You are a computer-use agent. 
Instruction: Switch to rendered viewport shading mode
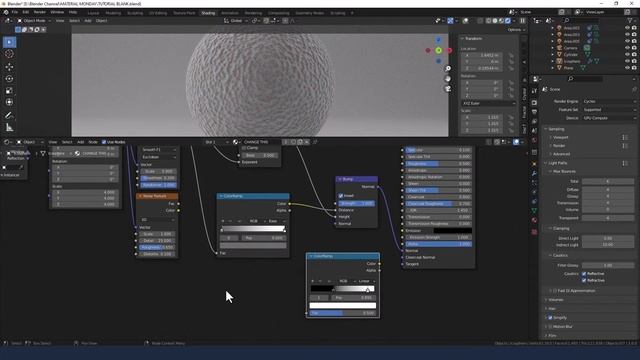click(x=508, y=20)
